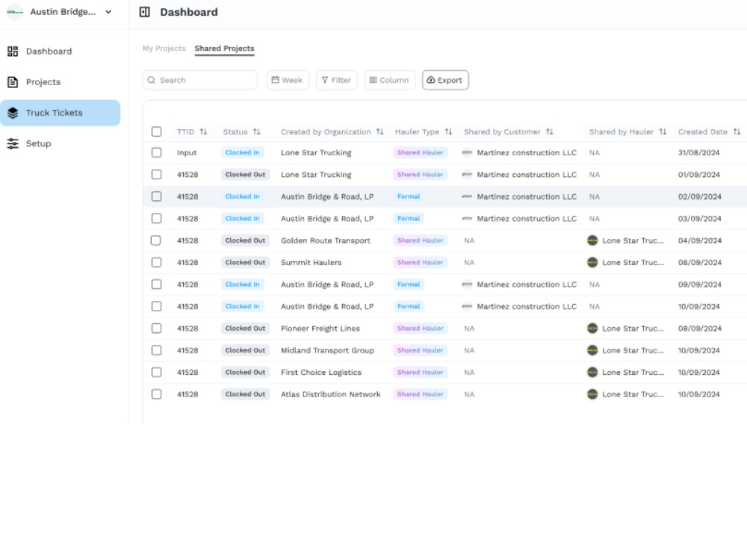Sort by Shared by Customer arrows
This screenshot has height=560, width=747.
coord(549,132)
